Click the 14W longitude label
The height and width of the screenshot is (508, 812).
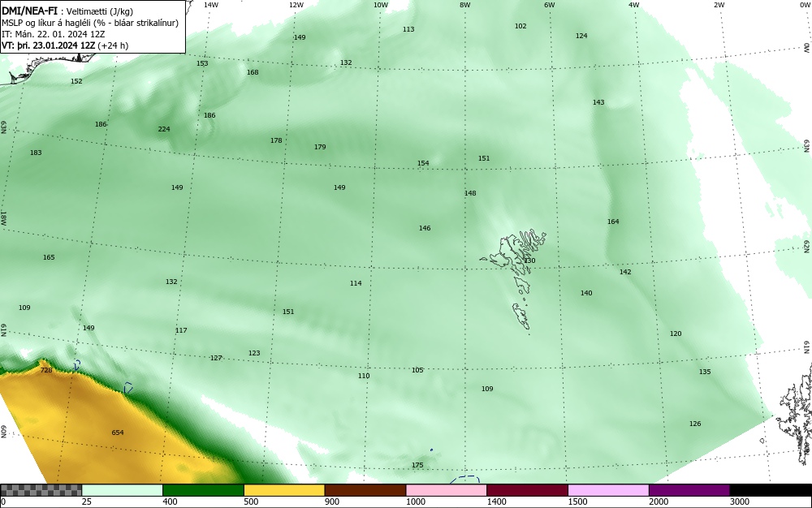[211, 5]
